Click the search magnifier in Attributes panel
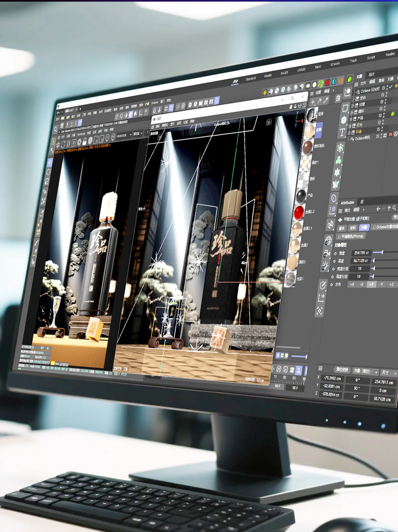Image resolution: width=398 pixels, height=532 pixels. [394, 208]
